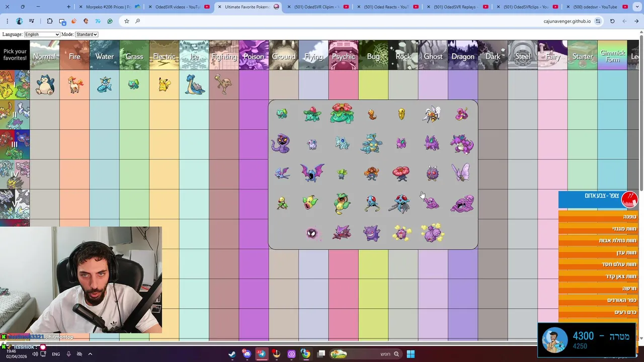Select Tentacruel in the popup

tap(401, 203)
